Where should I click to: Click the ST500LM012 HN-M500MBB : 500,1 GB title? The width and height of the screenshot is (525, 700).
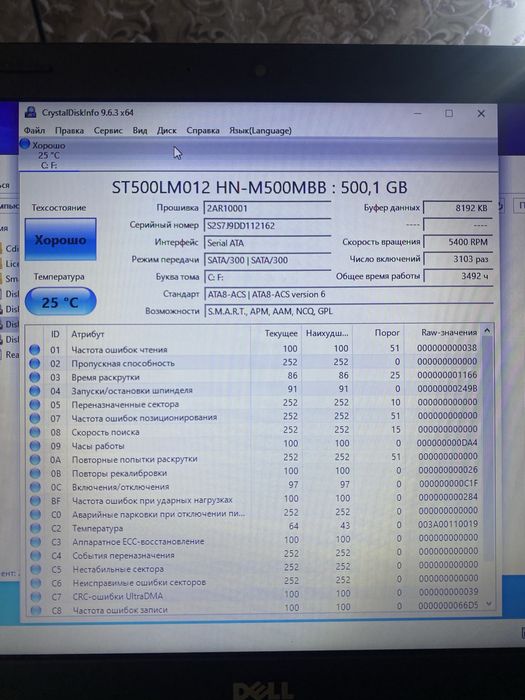click(259, 187)
